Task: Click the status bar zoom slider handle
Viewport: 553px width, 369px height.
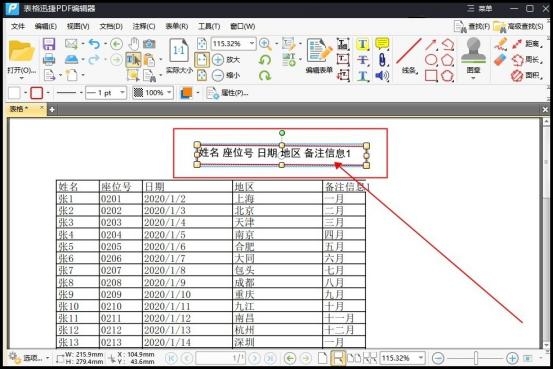Action: [x=476, y=358]
